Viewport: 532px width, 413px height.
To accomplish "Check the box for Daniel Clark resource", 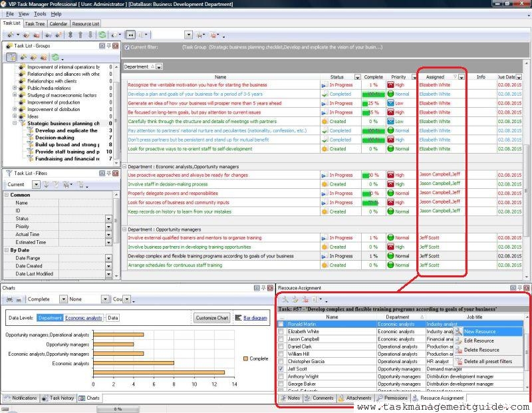I will pos(281,346).
